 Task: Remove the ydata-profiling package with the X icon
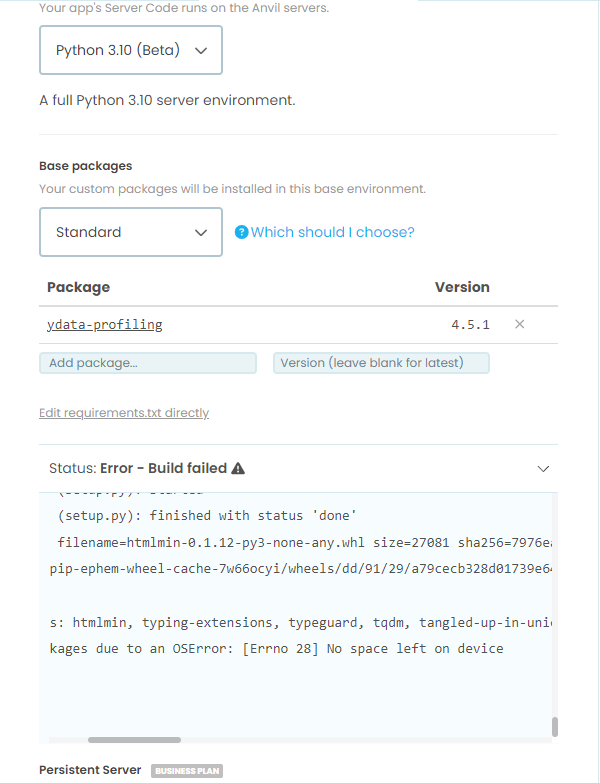pyautogui.click(x=519, y=325)
